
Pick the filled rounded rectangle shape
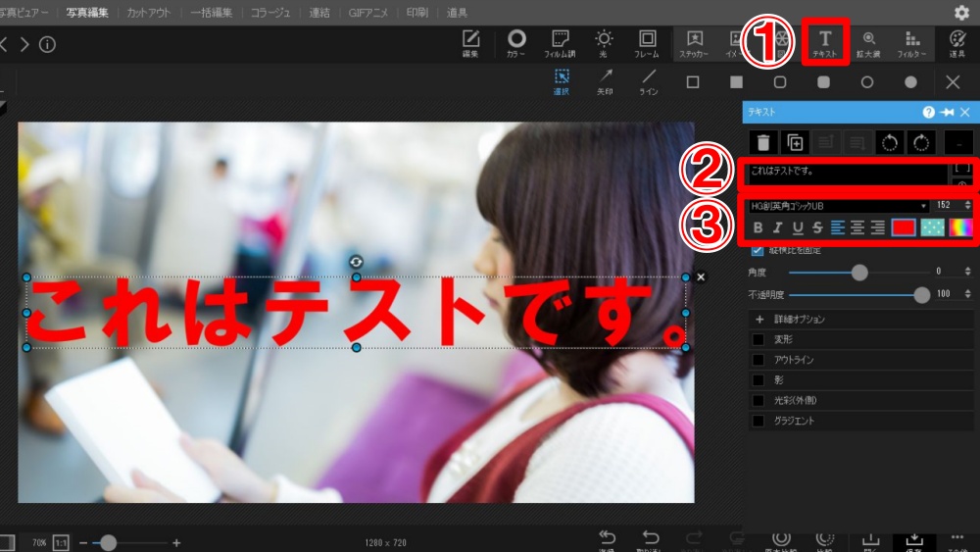click(824, 82)
